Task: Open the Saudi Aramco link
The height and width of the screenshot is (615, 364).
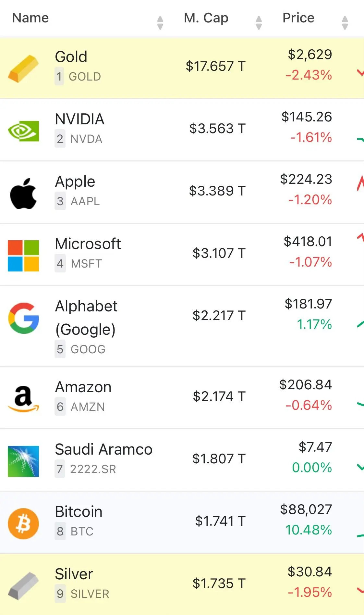Action: pyautogui.click(x=103, y=449)
